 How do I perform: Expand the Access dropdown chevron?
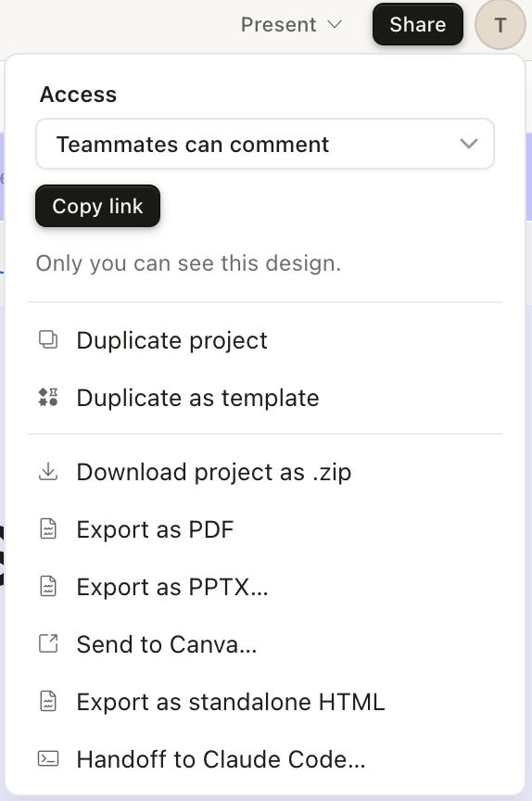click(x=468, y=144)
